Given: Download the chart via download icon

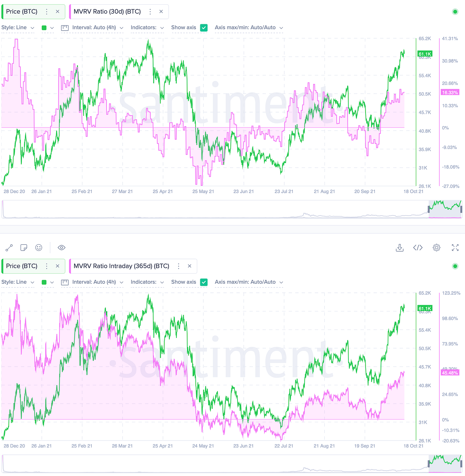Looking at the screenshot, I should pyautogui.click(x=400, y=248).
